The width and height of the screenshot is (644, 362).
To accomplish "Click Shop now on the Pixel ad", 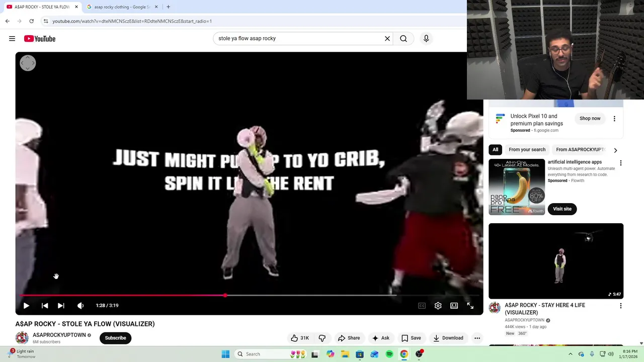I will pyautogui.click(x=590, y=119).
